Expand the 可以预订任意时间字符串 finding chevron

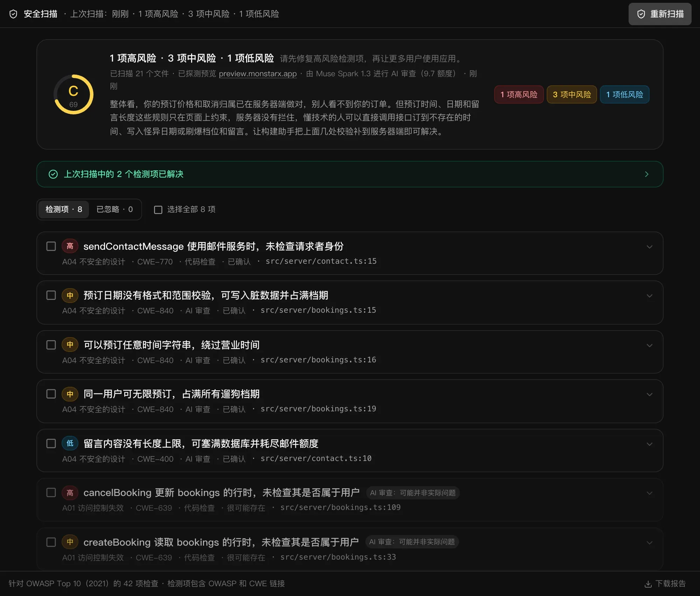tap(650, 346)
